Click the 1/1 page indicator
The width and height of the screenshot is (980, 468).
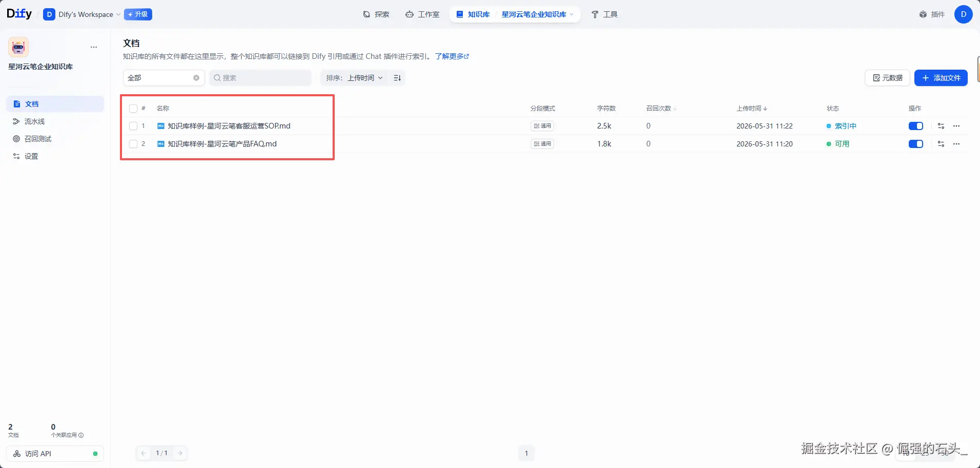tap(162, 453)
